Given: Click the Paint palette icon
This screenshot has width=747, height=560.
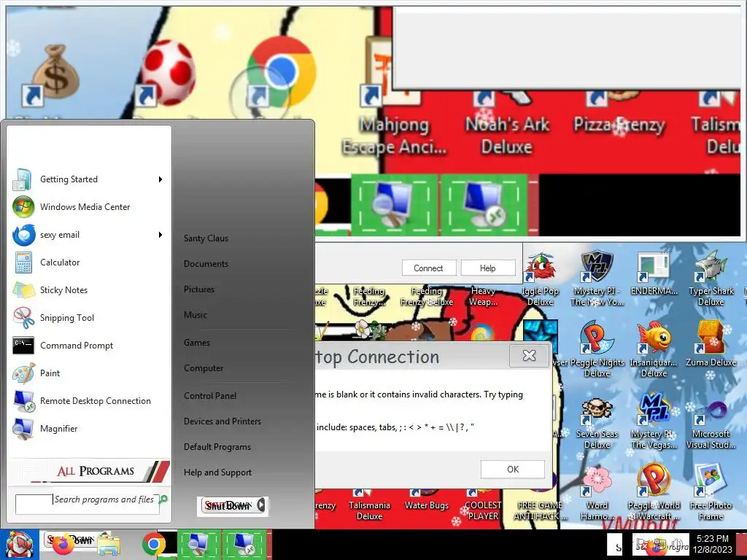Looking at the screenshot, I should tap(23, 373).
